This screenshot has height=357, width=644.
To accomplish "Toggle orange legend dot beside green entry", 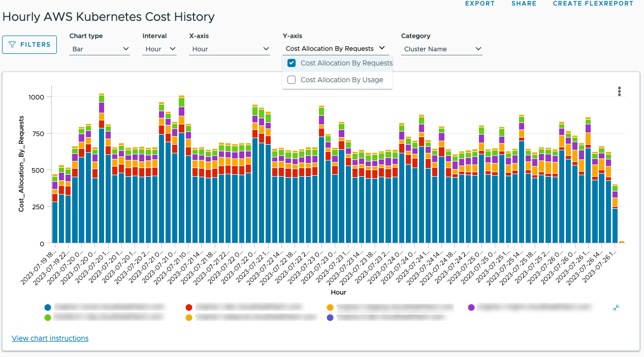I will 189,317.
